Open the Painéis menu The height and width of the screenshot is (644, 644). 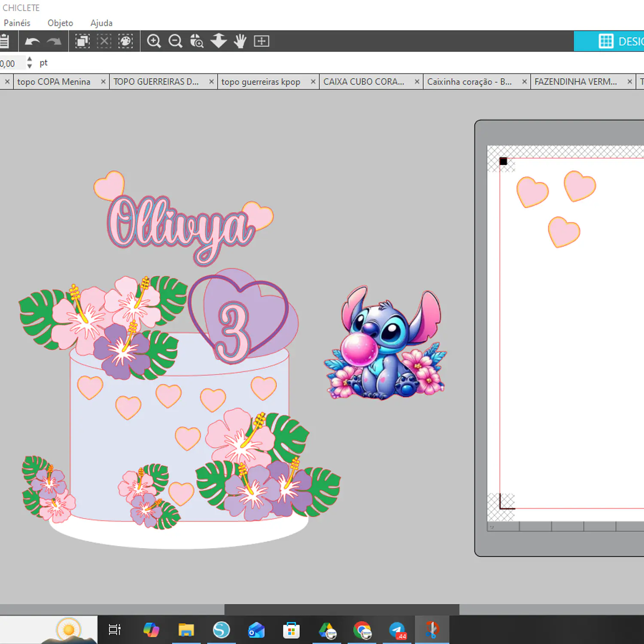(x=17, y=23)
